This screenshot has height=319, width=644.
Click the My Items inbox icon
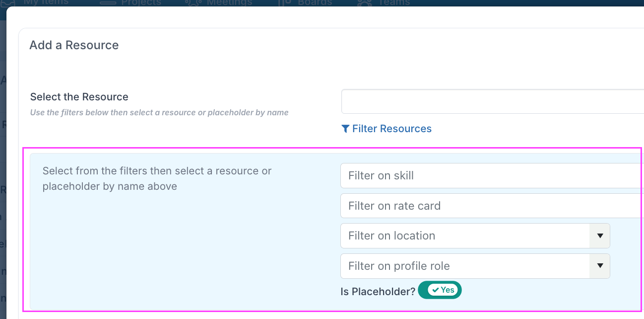coord(9,2)
